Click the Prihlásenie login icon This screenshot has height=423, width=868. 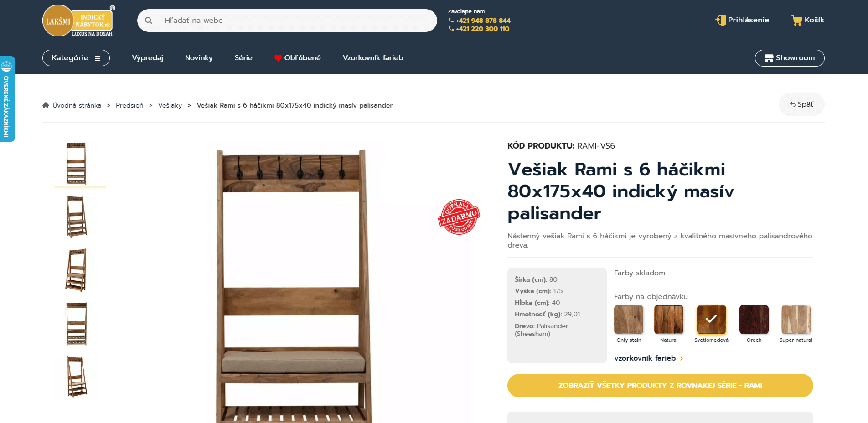(x=720, y=20)
